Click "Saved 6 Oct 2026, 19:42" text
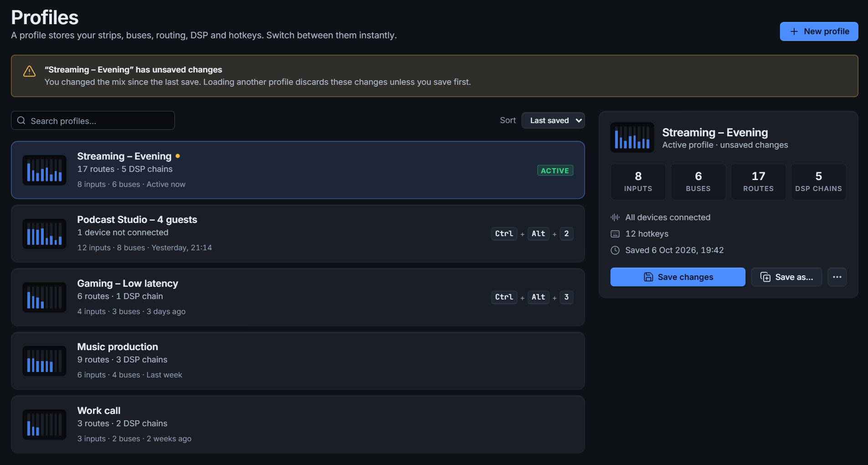 (x=674, y=250)
